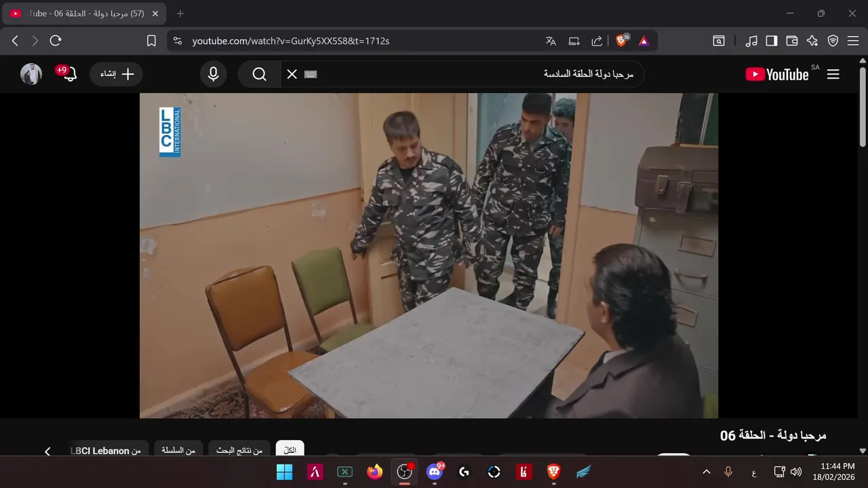This screenshot has width=868, height=488.
Task: Open the playlist music note icon
Action: (751, 41)
